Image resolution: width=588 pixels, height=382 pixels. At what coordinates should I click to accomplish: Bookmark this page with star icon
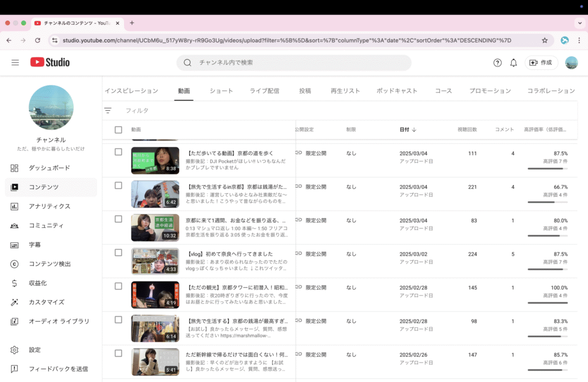click(x=544, y=41)
